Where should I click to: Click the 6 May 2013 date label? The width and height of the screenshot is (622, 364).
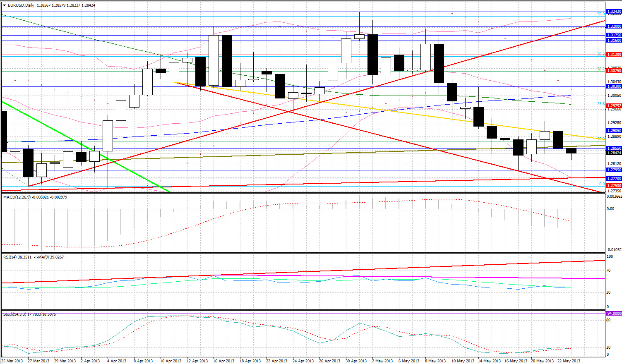point(408,361)
